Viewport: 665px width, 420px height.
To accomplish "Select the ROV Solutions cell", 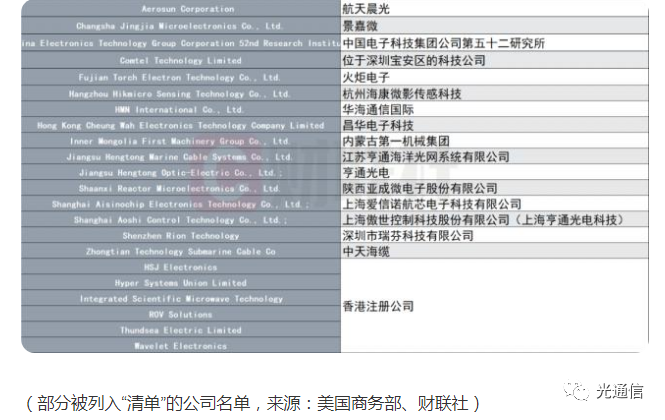I will tap(181, 314).
